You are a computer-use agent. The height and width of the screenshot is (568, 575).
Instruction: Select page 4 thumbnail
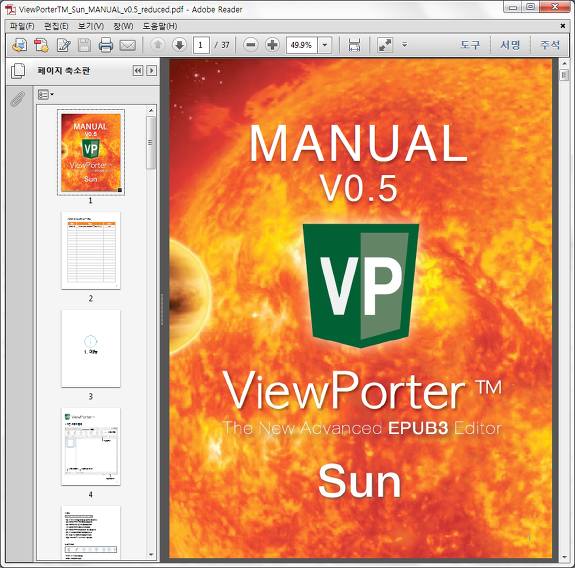pyautogui.click(x=91, y=447)
